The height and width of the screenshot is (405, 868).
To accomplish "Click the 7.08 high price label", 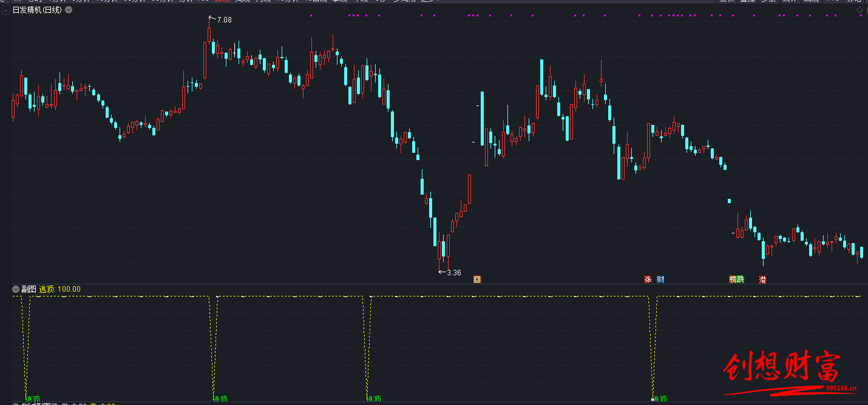I will point(224,20).
